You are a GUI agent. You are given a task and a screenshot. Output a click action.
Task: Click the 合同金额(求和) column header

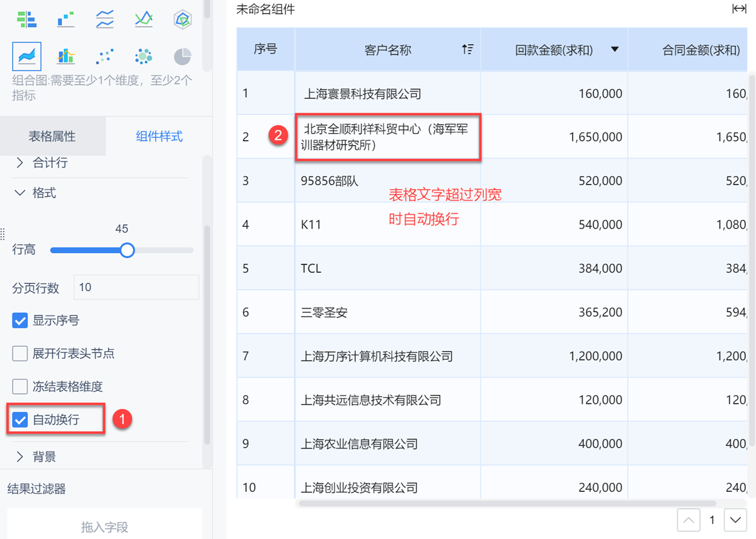click(x=687, y=49)
